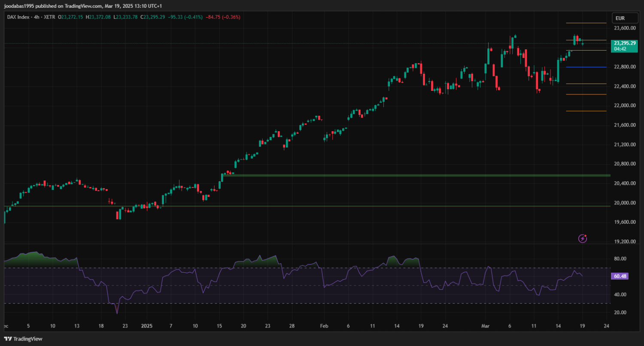Click the red change value −84.75 (−0.36%)

click(223, 17)
